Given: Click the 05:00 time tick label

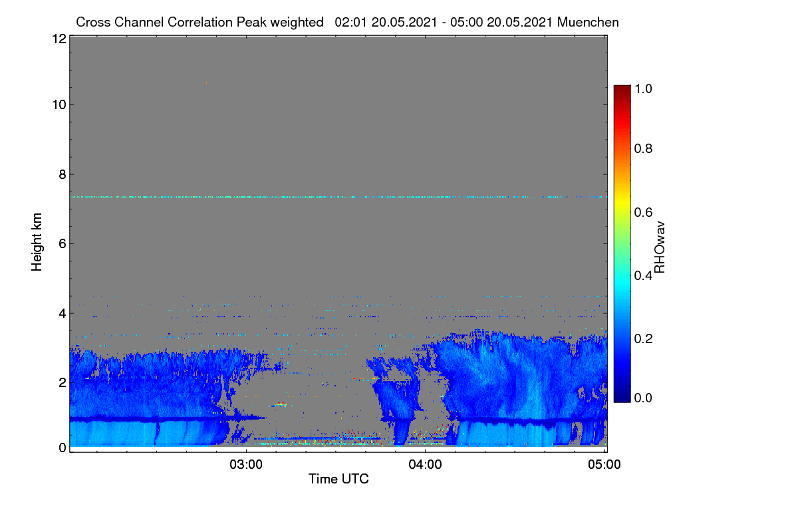Looking at the screenshot, I should click(x=604, y=465).
